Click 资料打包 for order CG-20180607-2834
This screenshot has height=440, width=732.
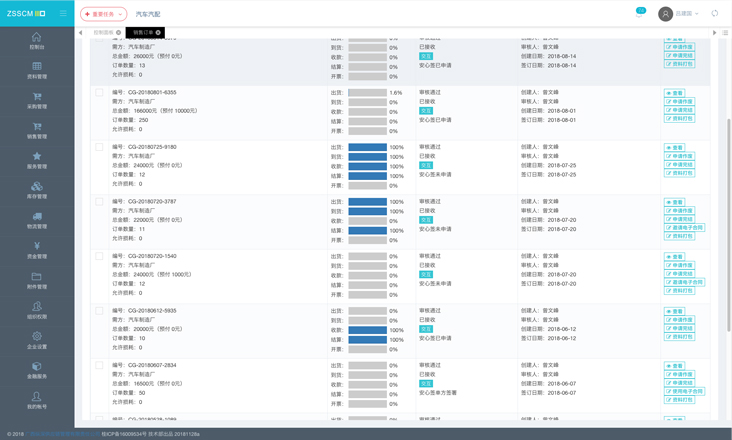click(679, 400)
